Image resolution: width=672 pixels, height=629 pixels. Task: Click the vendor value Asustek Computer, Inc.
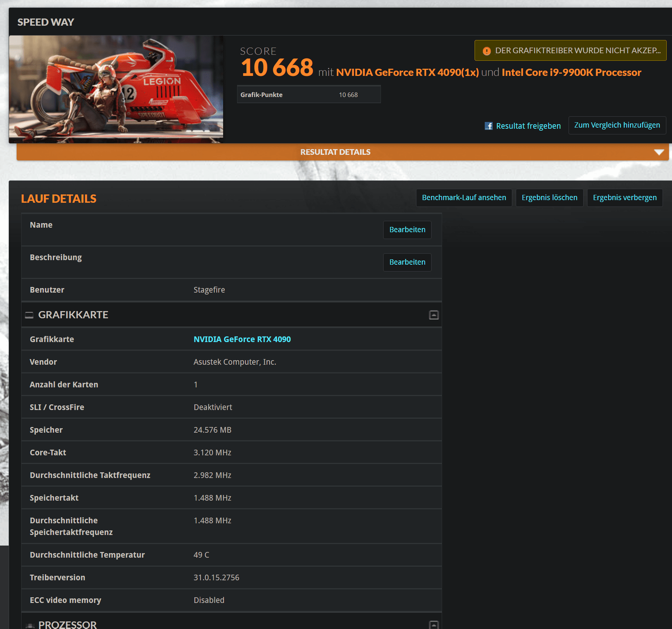coord(235,362)
